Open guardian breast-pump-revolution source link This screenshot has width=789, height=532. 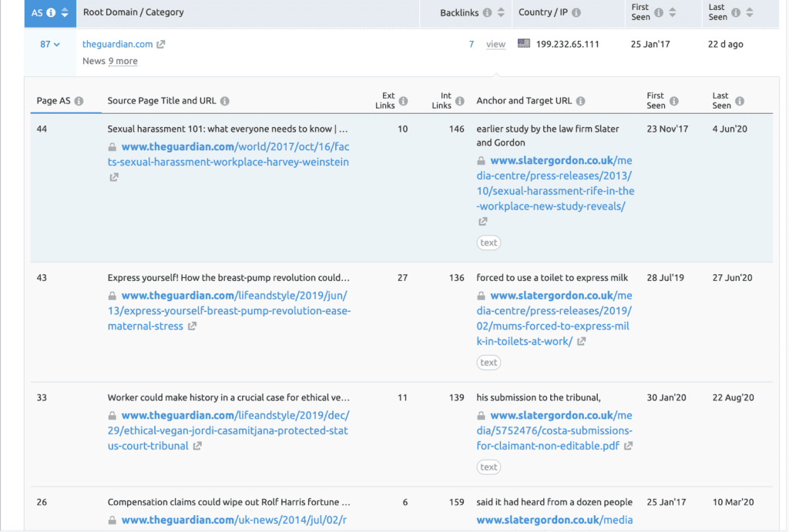[x=230, y=311]
